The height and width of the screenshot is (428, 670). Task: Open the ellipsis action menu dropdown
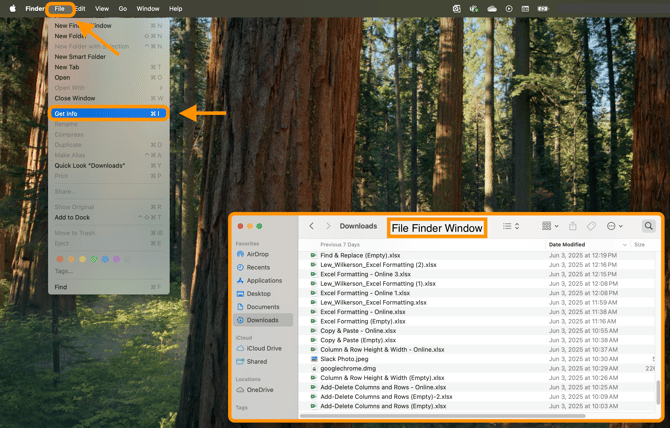click(x=614, y=226)
